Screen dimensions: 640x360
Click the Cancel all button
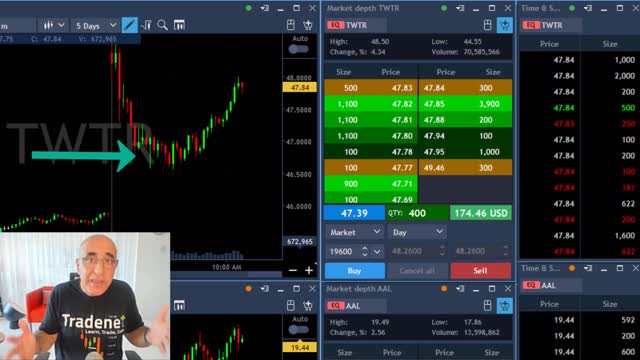(x=417, y=271)
